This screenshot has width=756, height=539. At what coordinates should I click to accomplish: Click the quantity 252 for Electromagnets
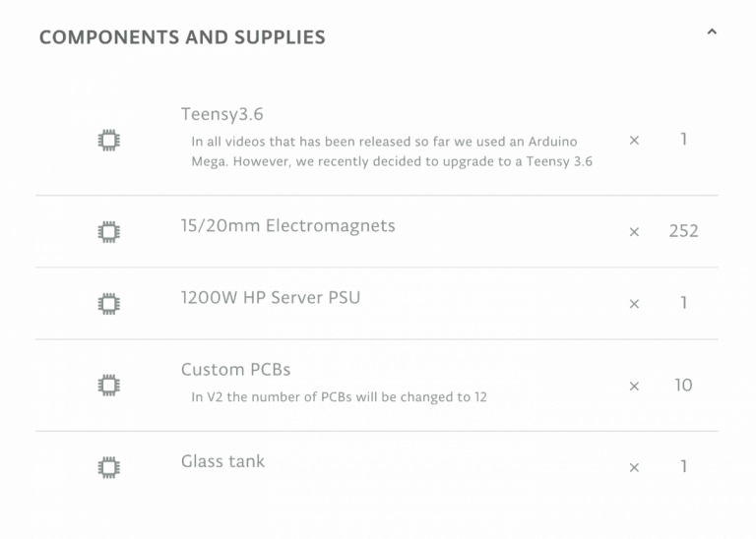point(683,231)
